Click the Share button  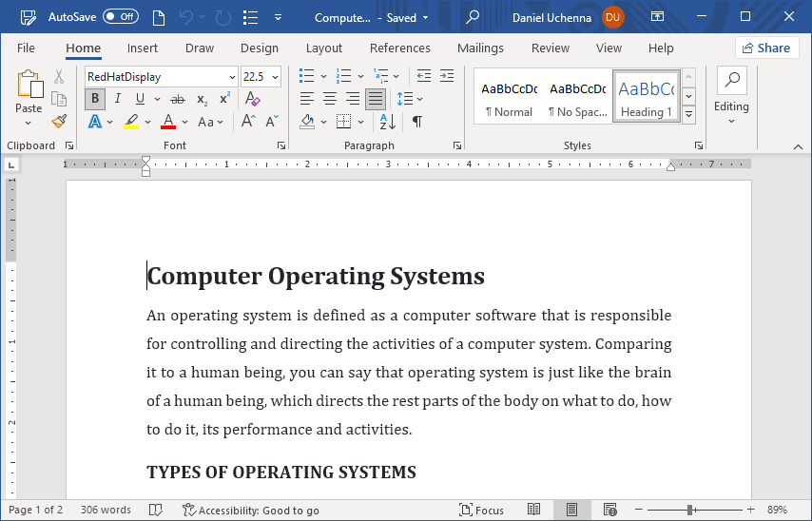766,48
